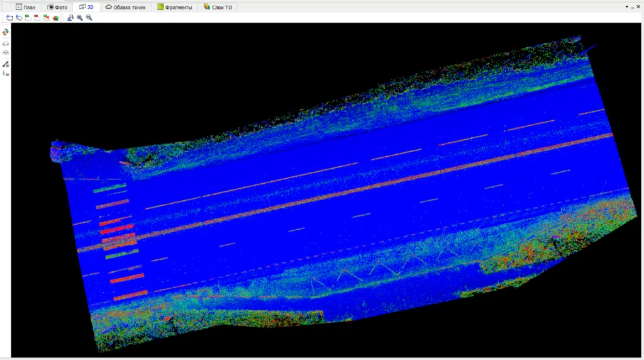Switch to the План tab
This screenshot has height=360, width=644.
25,8
